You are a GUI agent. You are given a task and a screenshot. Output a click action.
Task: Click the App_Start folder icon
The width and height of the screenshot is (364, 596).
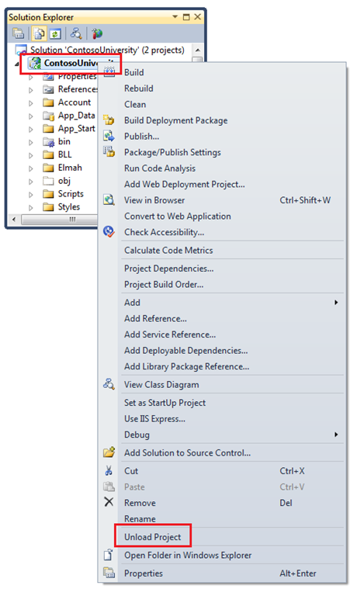48,129
